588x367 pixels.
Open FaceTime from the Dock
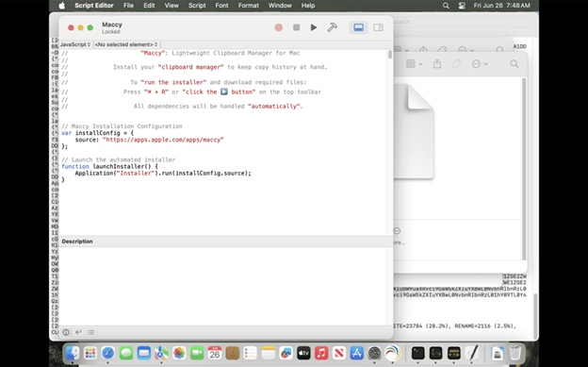[x=197, y=353]
